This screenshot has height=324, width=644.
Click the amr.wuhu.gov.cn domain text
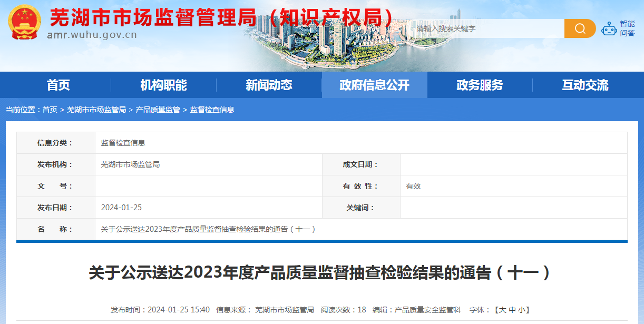point(92,35)
